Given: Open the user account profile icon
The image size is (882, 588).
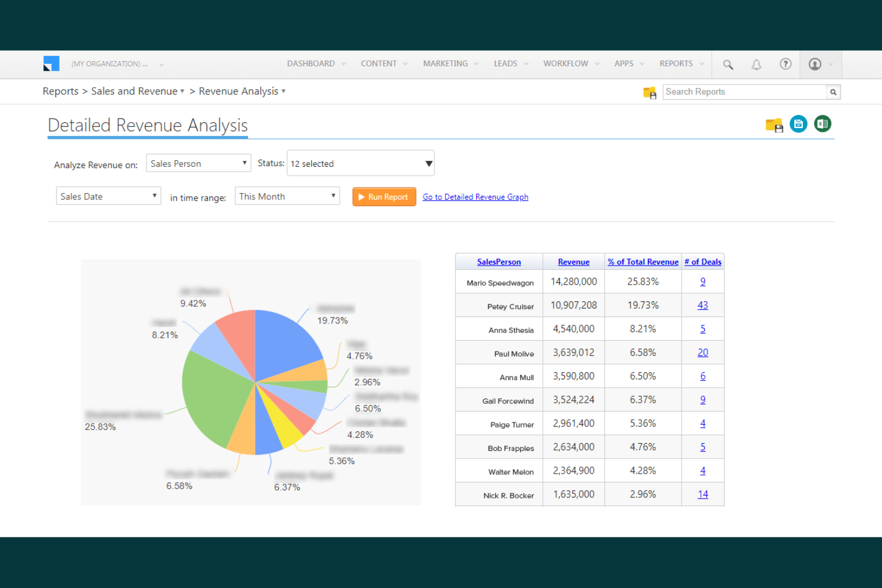Looking at the screenshot, I should [x=816, y=64].
